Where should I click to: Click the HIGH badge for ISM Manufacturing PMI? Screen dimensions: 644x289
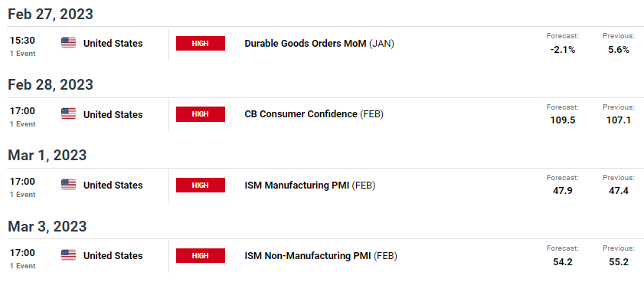tap(201, 185)
